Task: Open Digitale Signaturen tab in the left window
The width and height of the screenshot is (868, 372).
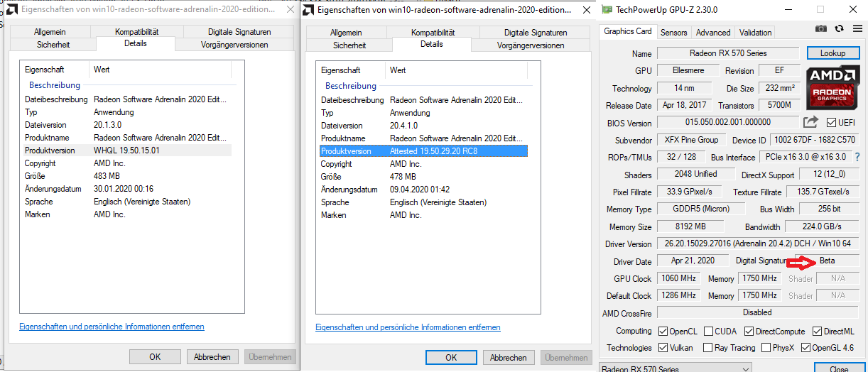Action: click(239, 33)
